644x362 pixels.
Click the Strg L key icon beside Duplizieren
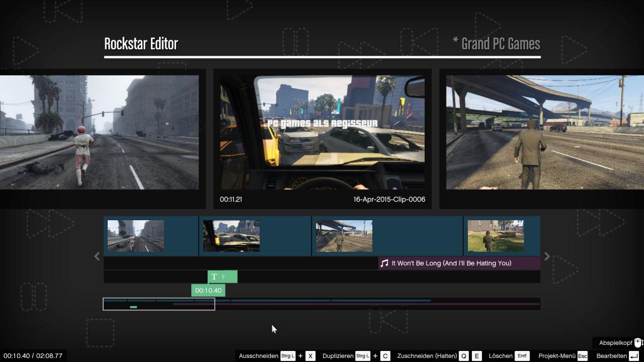click(x=363, y=356)
